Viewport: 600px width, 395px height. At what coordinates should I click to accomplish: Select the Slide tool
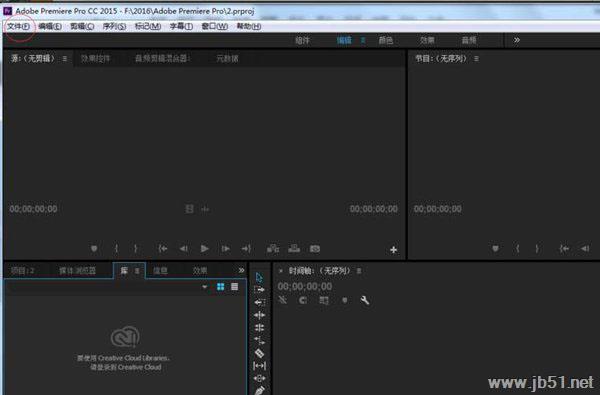coord(259,379)
